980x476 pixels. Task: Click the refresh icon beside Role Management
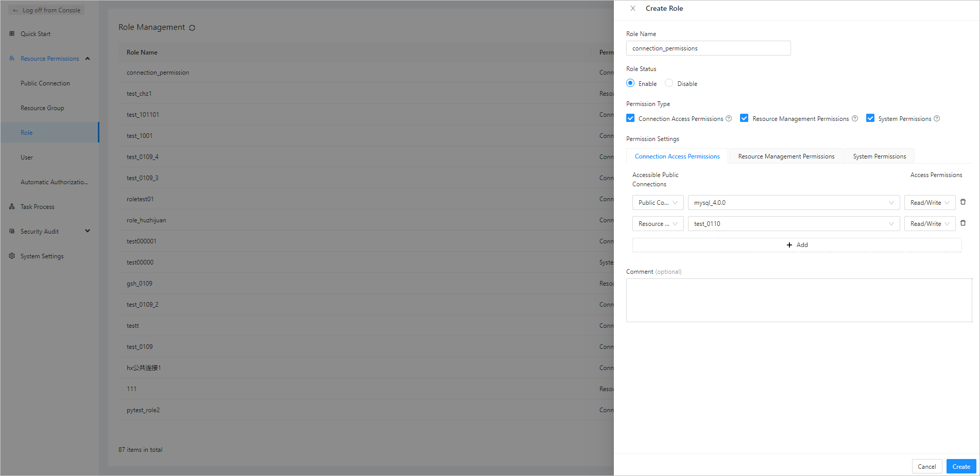(192, 28)
